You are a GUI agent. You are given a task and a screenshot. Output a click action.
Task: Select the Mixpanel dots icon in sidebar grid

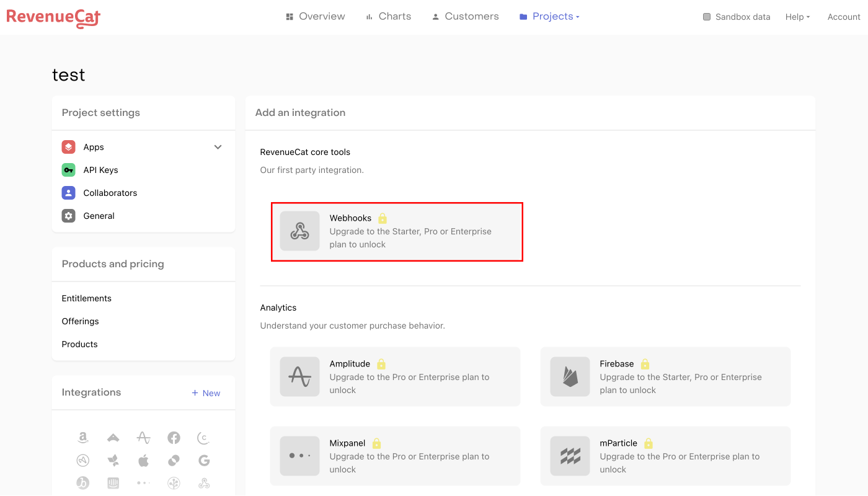144,482
